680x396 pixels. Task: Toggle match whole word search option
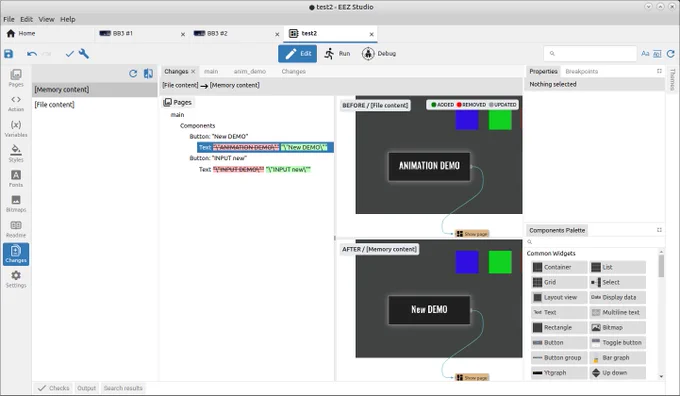tap(657, 54)
